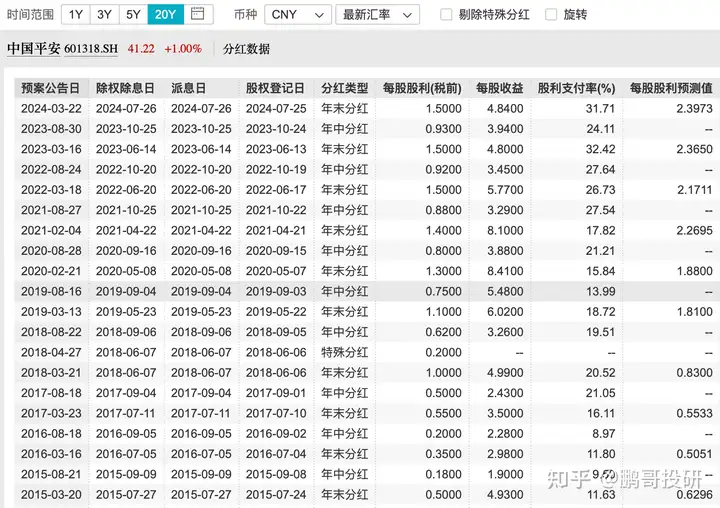The height and width of the screenshot is (508, 720).
Task: Select announcement date cell 2021-02-04
Action: [x=51, y=231]
